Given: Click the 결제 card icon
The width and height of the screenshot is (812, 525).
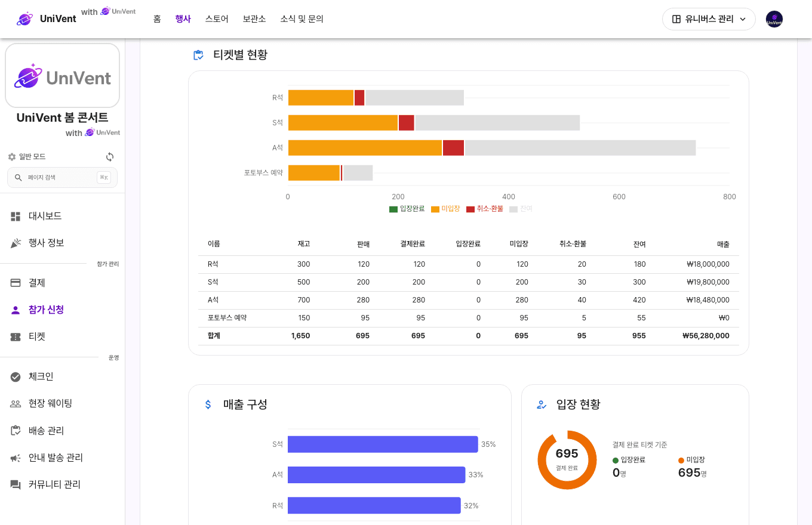Looking at the screenshot, I should click(16, 283).
